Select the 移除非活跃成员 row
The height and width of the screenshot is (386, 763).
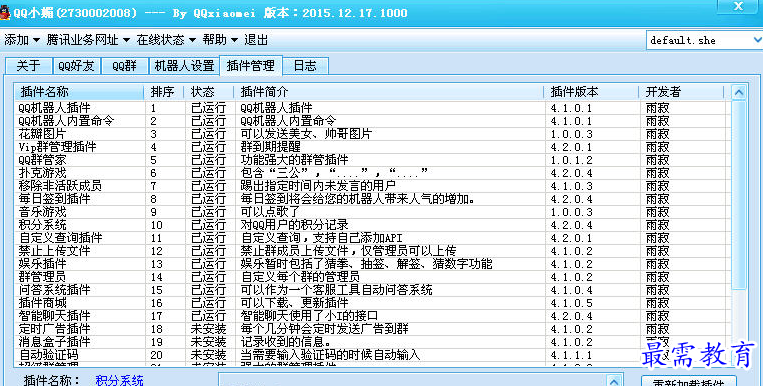pyautogui.click(x=372, y=186)
